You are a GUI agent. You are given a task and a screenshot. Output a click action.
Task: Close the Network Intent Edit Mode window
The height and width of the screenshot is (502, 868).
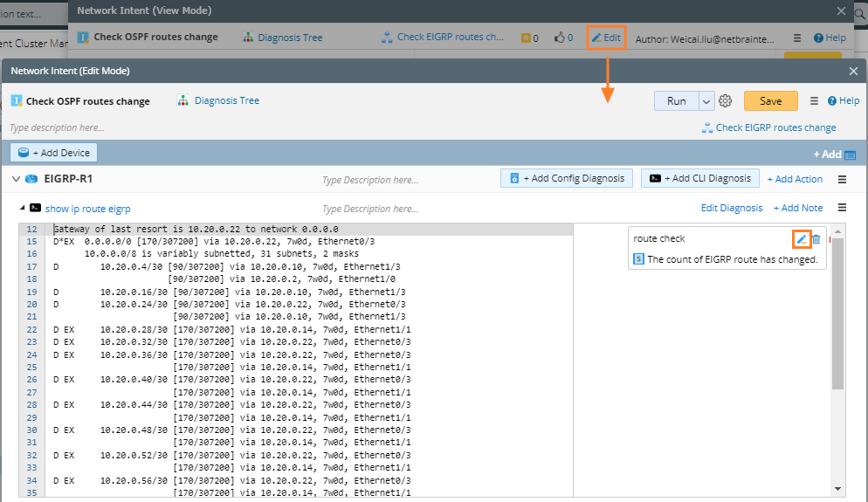pos(853,71)
